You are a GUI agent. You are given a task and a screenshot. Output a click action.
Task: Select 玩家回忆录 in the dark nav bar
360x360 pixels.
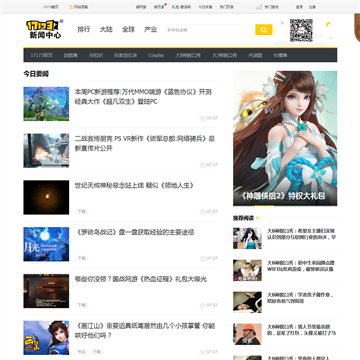coord(125,55)
